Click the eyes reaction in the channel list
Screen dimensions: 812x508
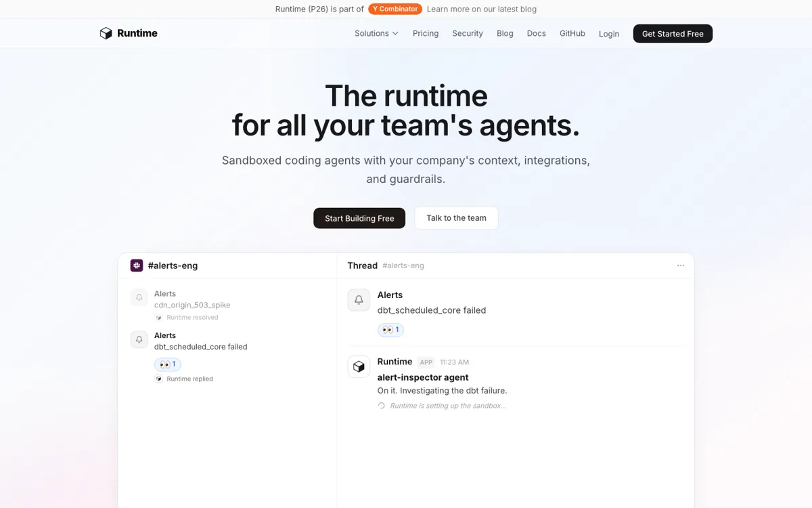[x=168, y=364]
